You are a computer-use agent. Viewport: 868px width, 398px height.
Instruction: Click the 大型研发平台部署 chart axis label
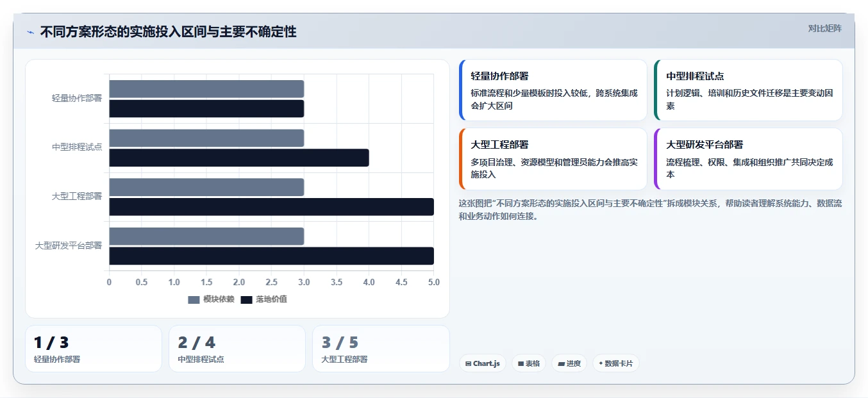click(69, 245)
